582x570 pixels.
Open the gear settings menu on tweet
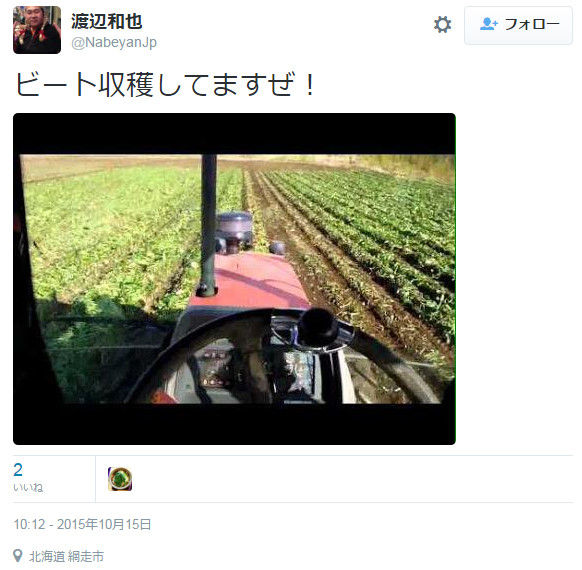coord(442,24)
